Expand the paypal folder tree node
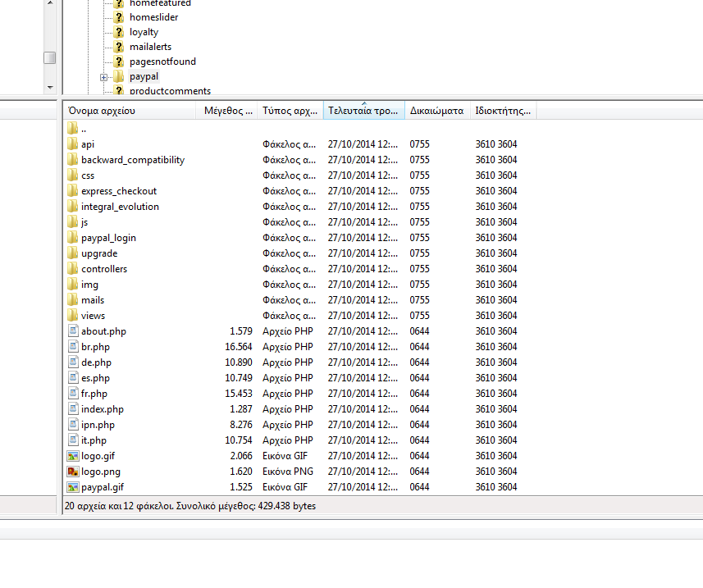Viewport: 703px width, 588px height. [103, 77]
